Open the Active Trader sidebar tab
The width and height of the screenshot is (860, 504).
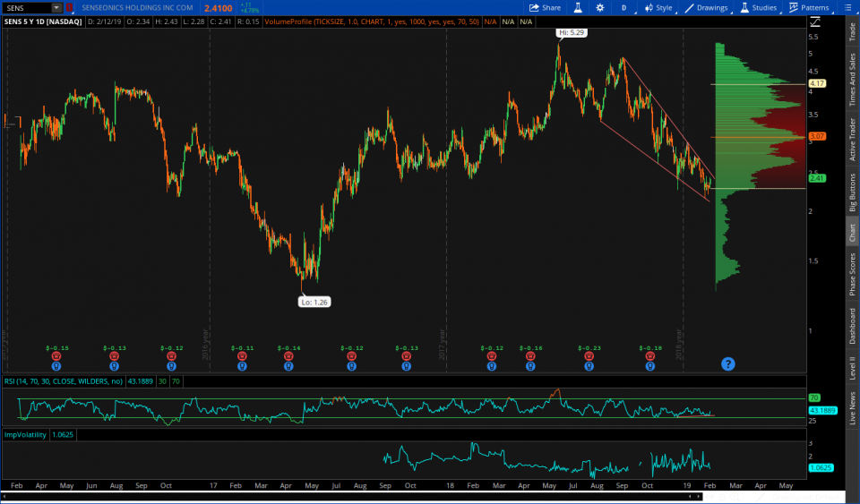click(852, 140)
